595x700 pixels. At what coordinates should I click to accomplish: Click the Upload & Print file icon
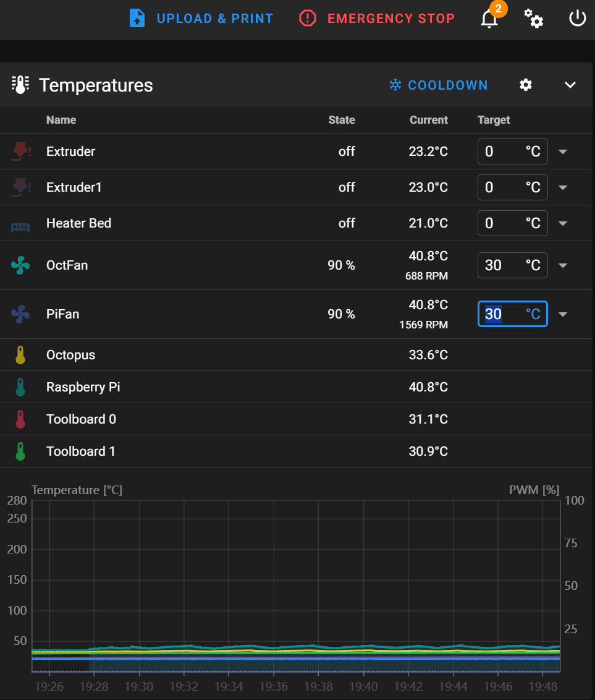pyautogui.click(x=137, y=19)
